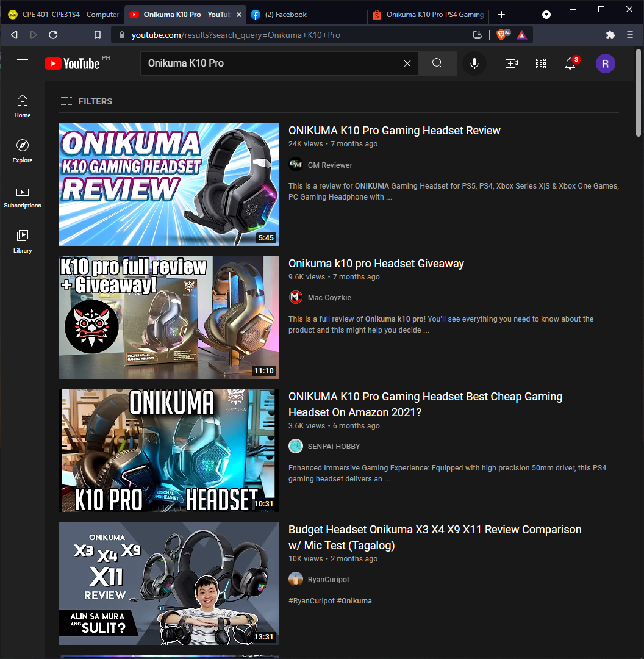
Task: Reload the page
Action: click(53, 35)
